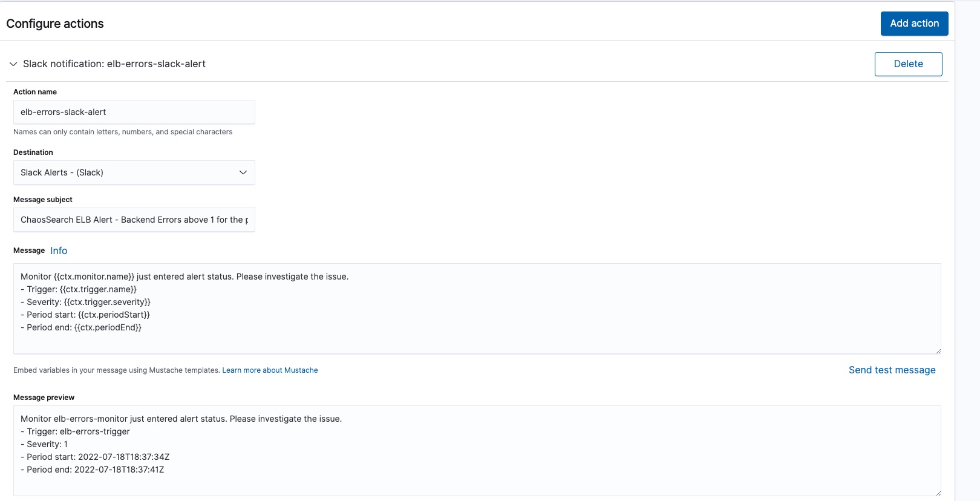
Task: Click the 'Slack notification: elb-errors-slack-alert' heading
Action: tap(114, 64)
